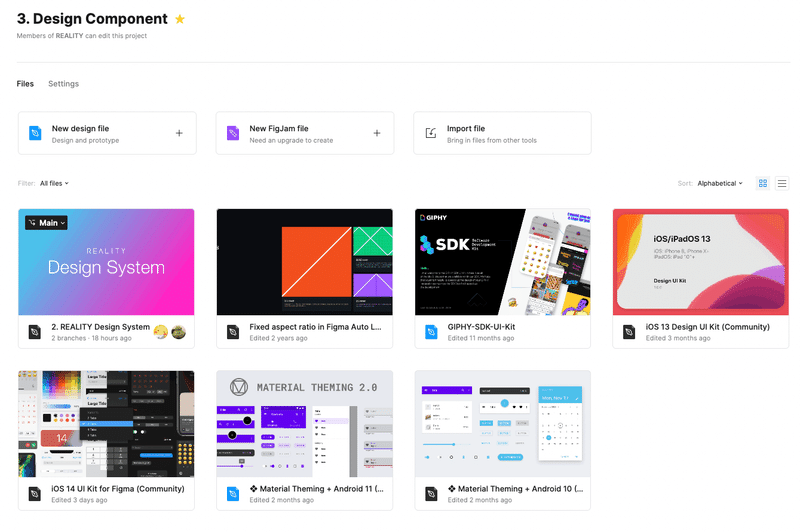The width and height of the screenshot is (800, 532).
Task: Click the purple FigJam file icon
Action: click(233, 133)
